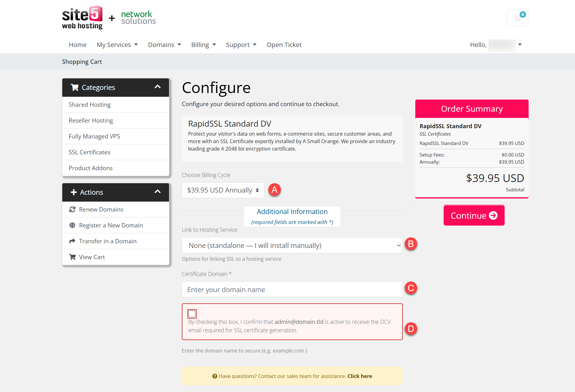Click the globe icon for Register a New Domain
The image size is (575, 392).
click(72, 225)
